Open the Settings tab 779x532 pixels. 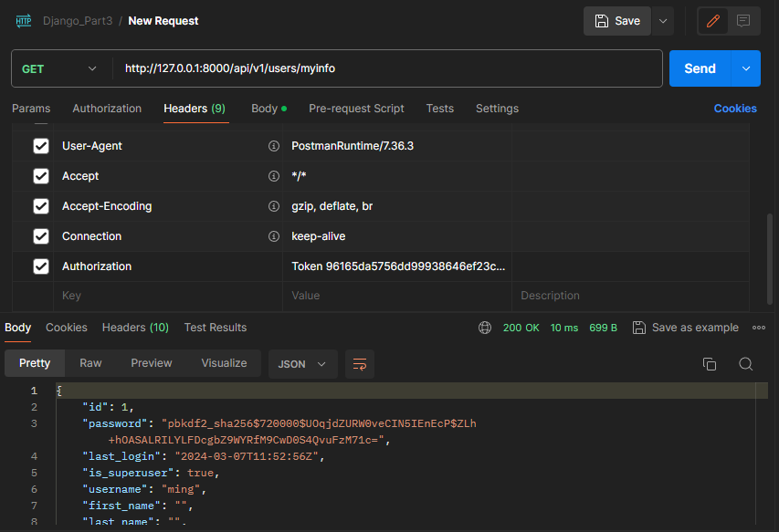pyautogui.click(x=498, y=109)
